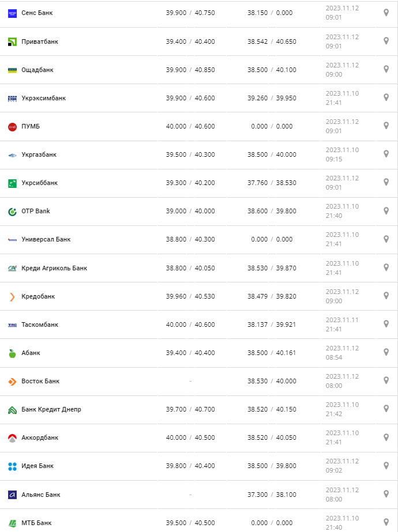Viewport: 398px width, 532px height.
Task: Click the Аккордбанк logo icon
Action: (12, 438)
